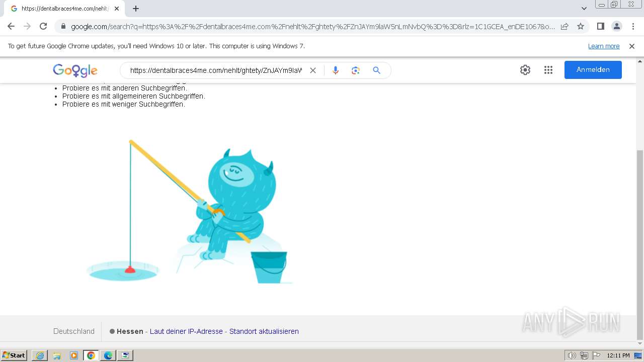Search by image with Google Lens
This screenshot has width=644, height=362.
coord(356,70)
